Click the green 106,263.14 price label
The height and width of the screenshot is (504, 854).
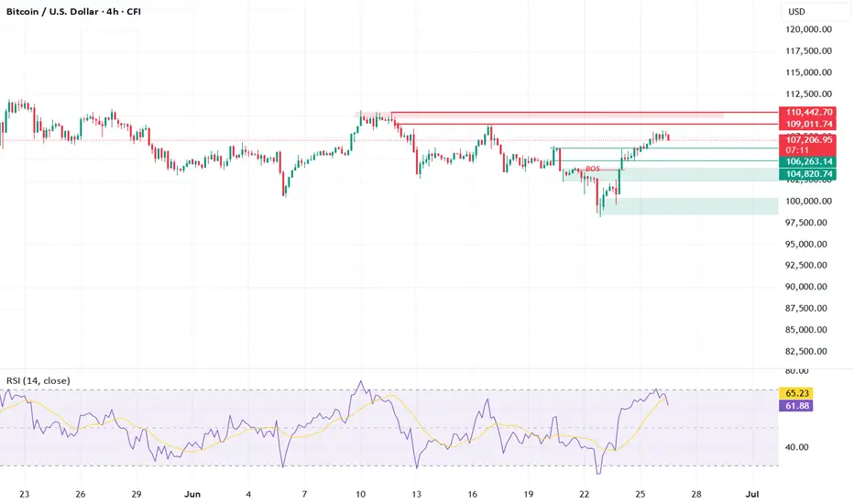808,162
